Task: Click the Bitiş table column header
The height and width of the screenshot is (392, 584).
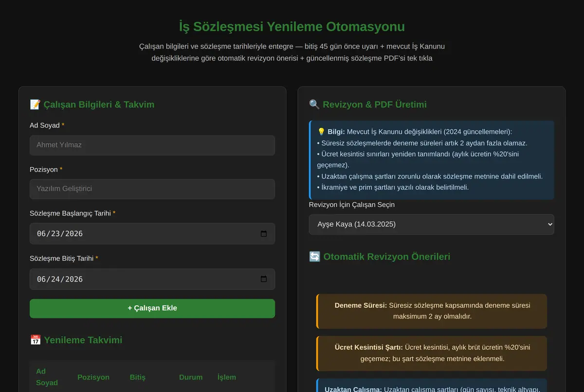Action: pos(138,377)
